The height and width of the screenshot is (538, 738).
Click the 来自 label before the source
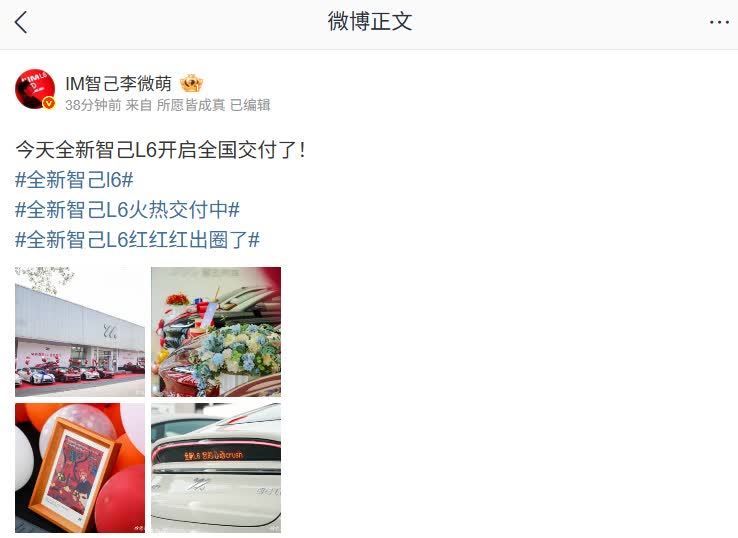pyautogui.click(x=139, y=105)
